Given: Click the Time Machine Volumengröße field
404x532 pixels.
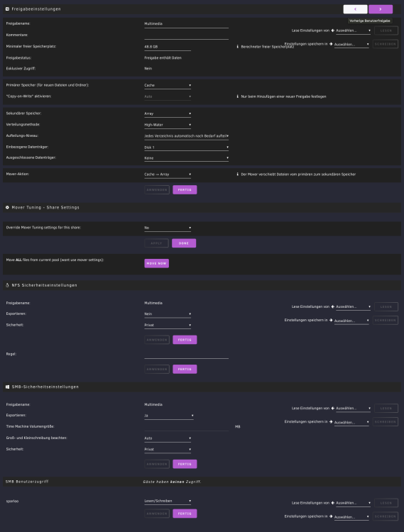Looking at the screenshot, I should click(187, 427).
